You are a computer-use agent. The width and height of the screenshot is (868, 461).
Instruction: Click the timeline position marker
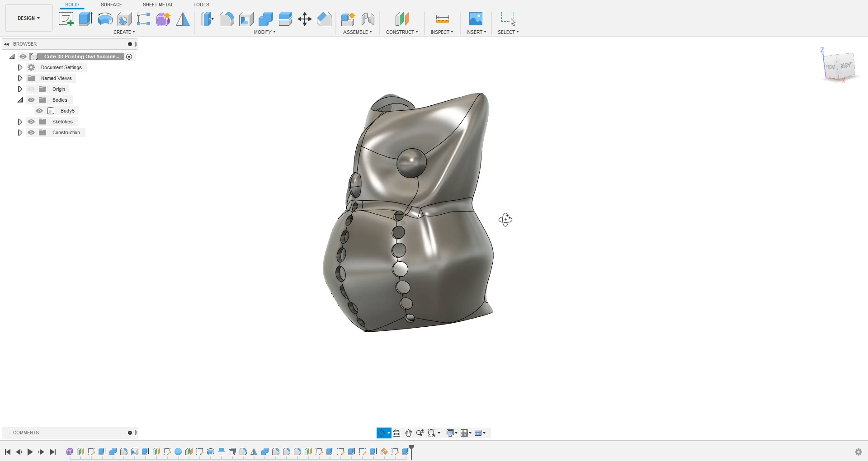(411, 452)
